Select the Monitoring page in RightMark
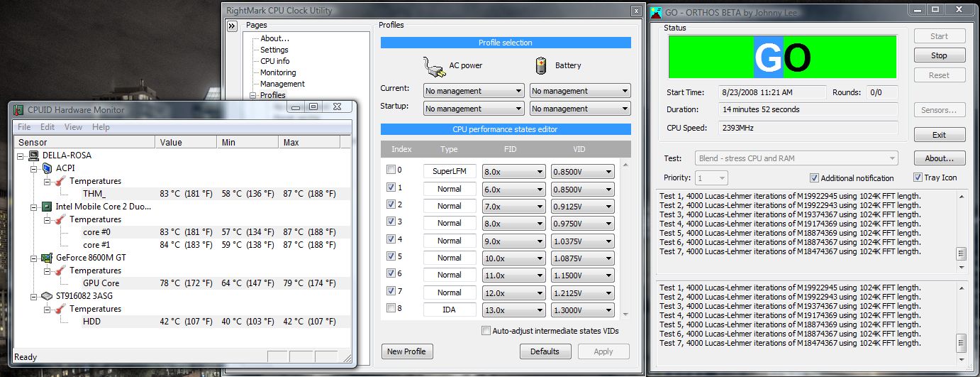Image resolution: width=980 pixels, height=377 pixels. tap(278, 72)
